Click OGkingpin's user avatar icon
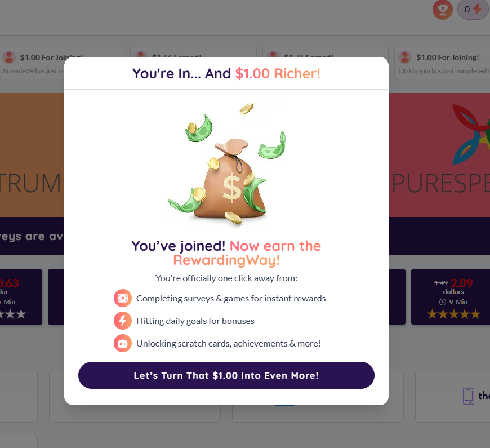Viewport: 490px width, 448px height. [405, 57]
